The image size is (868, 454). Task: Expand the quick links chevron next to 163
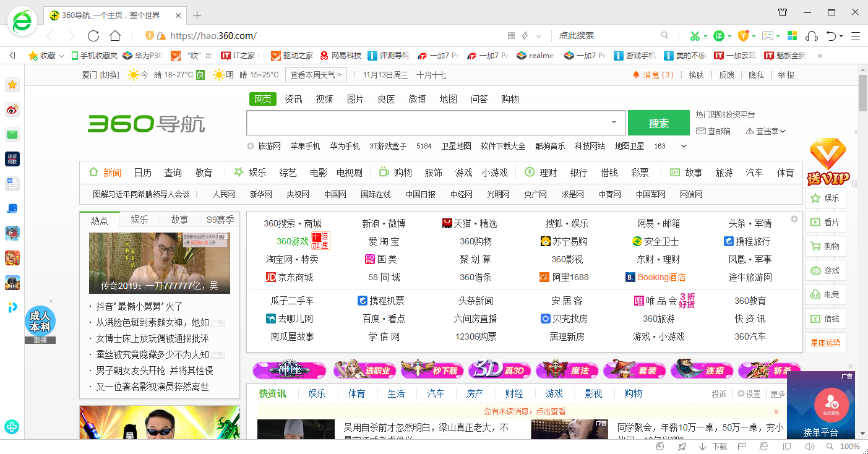coord(683,146)
